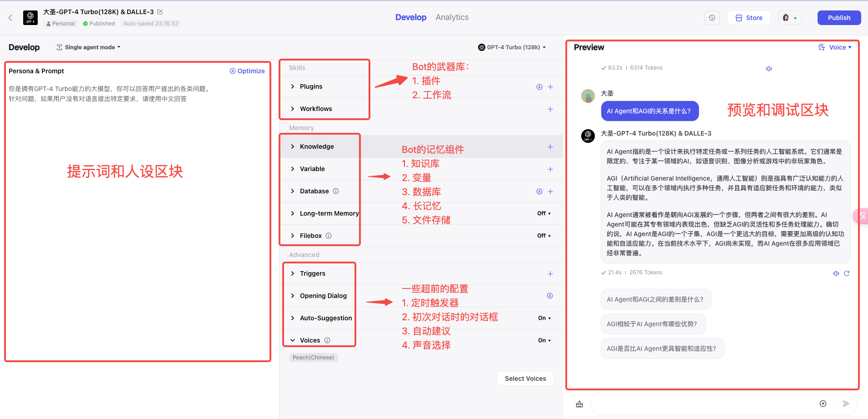Click Select Voices button
868x419 pixels.
pos(525,379)
